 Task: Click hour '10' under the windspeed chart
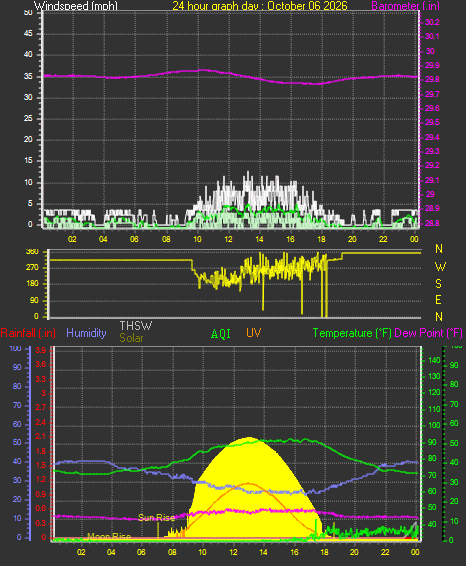pyautogui.click(x=197, y=239)
